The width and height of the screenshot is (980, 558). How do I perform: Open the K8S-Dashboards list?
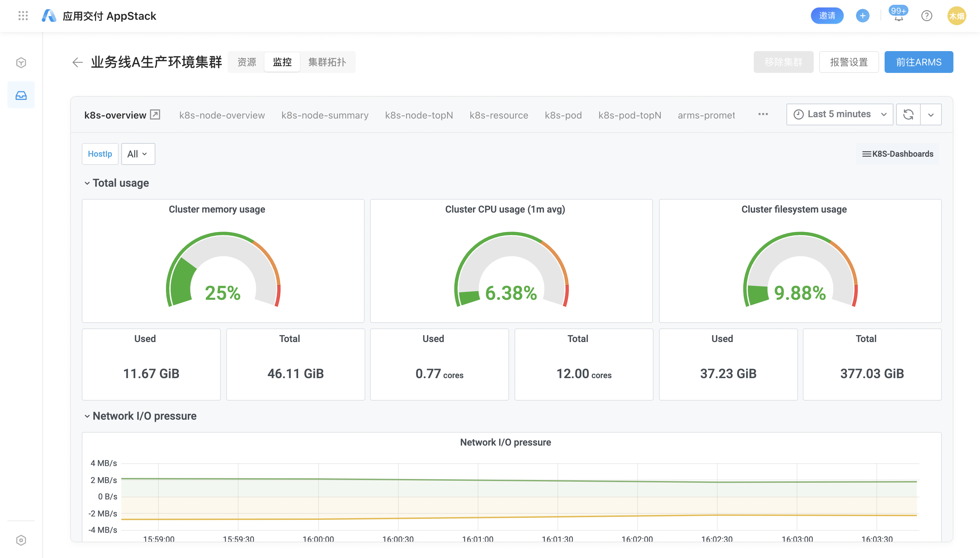pyautogui.click(x=897, y=154)
